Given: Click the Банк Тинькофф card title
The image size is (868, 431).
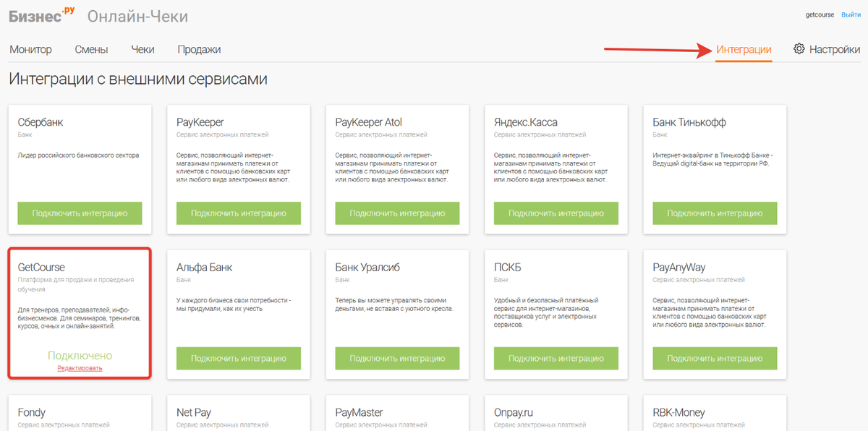Looking at the screenshot, I should 689,122.
